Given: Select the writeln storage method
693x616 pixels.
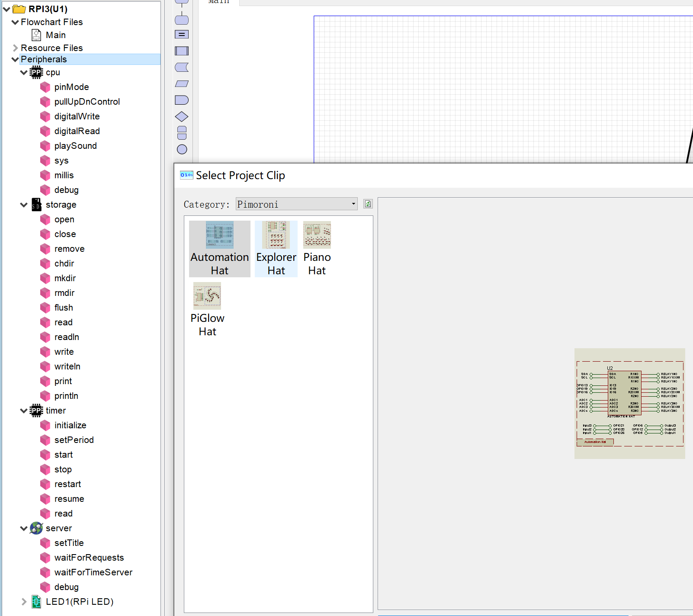Looking at the screenshot, I should click(x=67, y=366).
